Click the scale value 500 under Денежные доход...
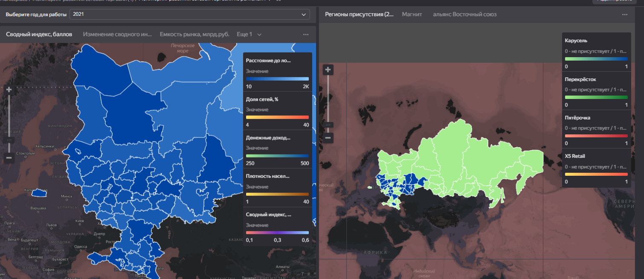This screenshot has height=279, width=644. (305, 164)
